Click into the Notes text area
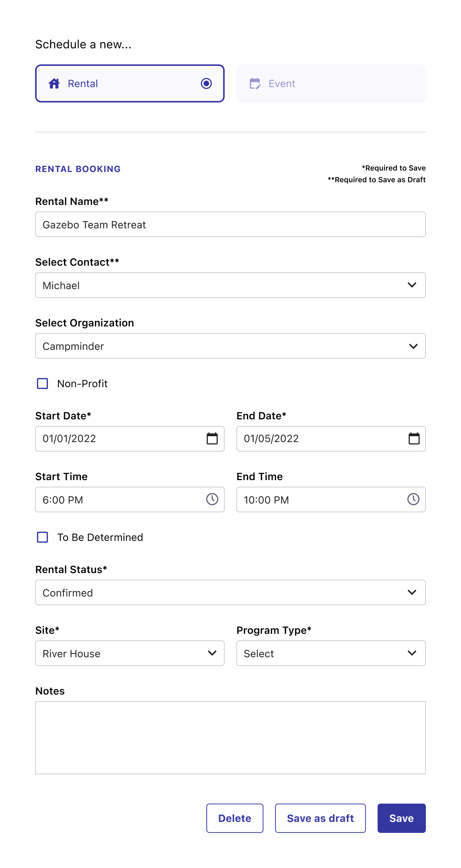 click(x=230, y=737)
